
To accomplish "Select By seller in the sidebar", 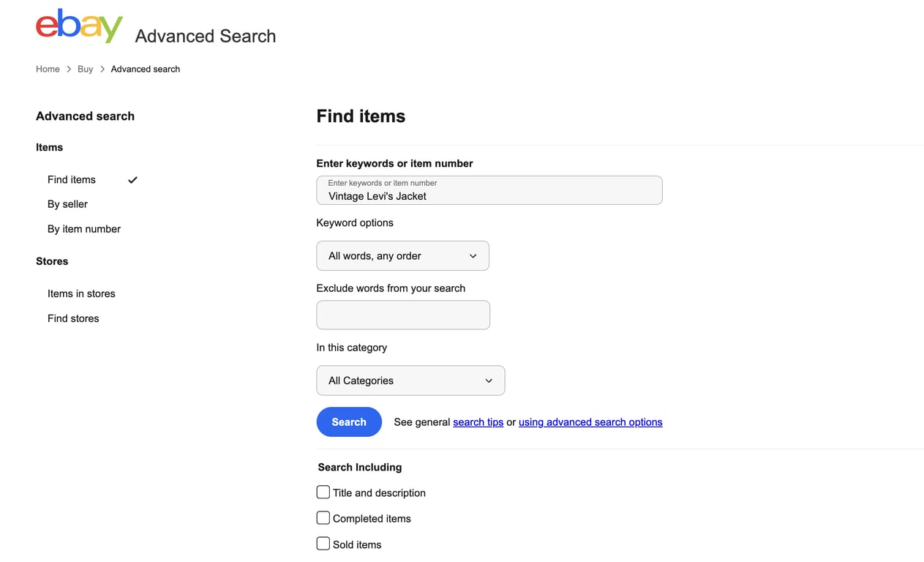I will tap(67, 203).
